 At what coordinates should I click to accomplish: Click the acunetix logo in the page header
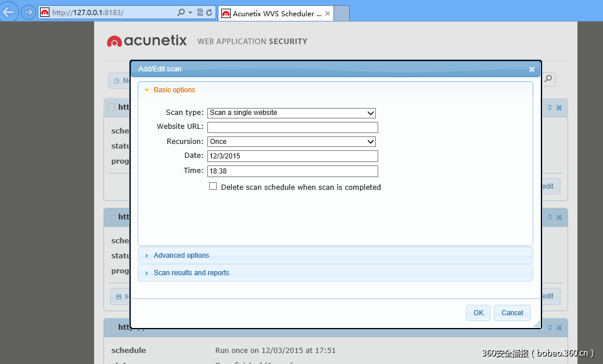[146, 41]
